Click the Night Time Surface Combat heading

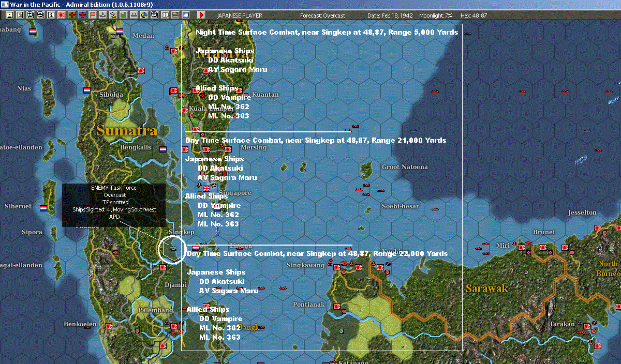point(327,32)
